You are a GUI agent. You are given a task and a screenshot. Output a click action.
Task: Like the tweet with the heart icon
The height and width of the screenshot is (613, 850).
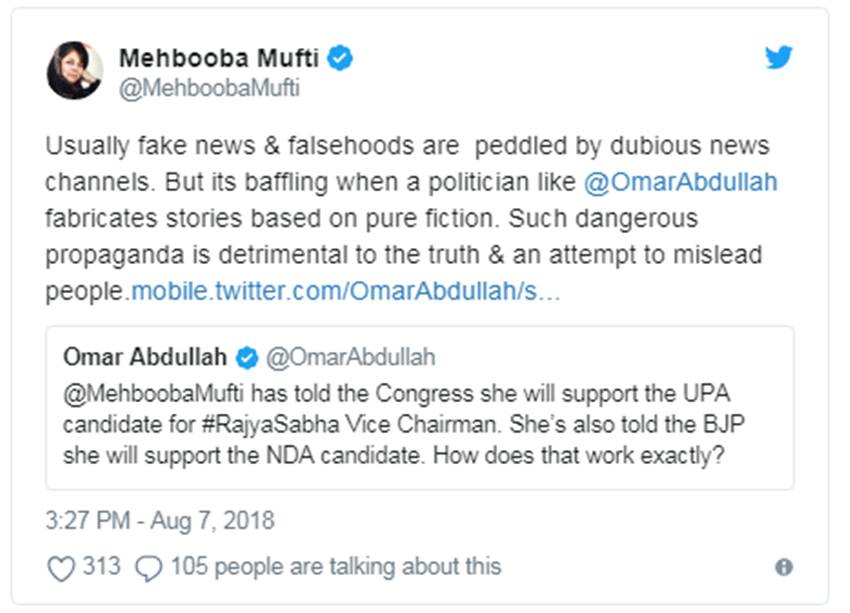pos(62,568)
